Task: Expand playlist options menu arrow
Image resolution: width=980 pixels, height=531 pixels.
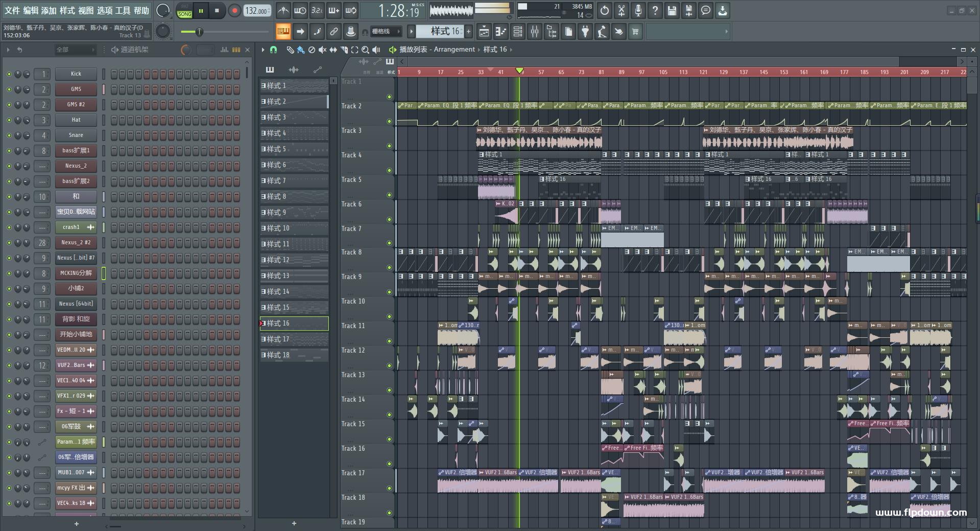Action: 262,50
